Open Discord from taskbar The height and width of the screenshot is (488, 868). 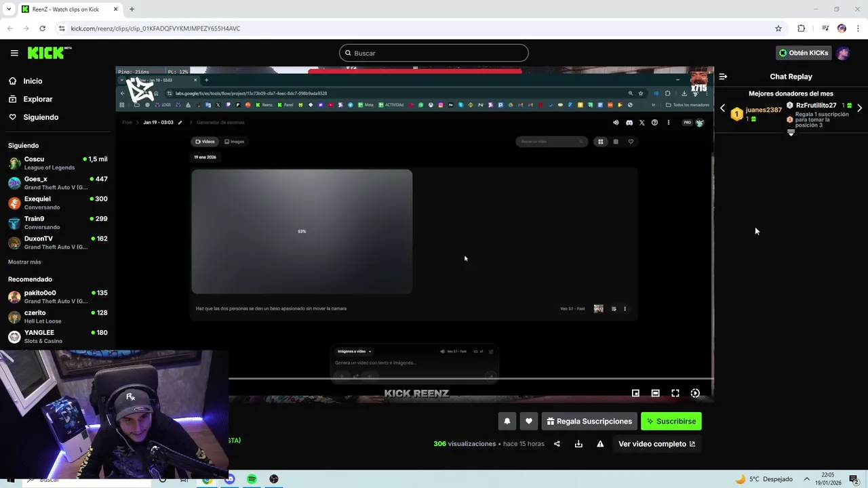[x=229, y=479]
